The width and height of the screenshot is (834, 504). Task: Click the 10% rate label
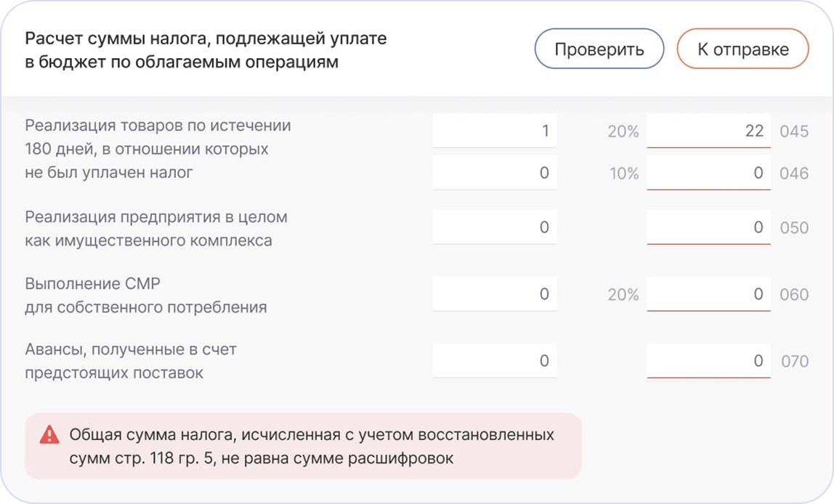click(624, 174)
